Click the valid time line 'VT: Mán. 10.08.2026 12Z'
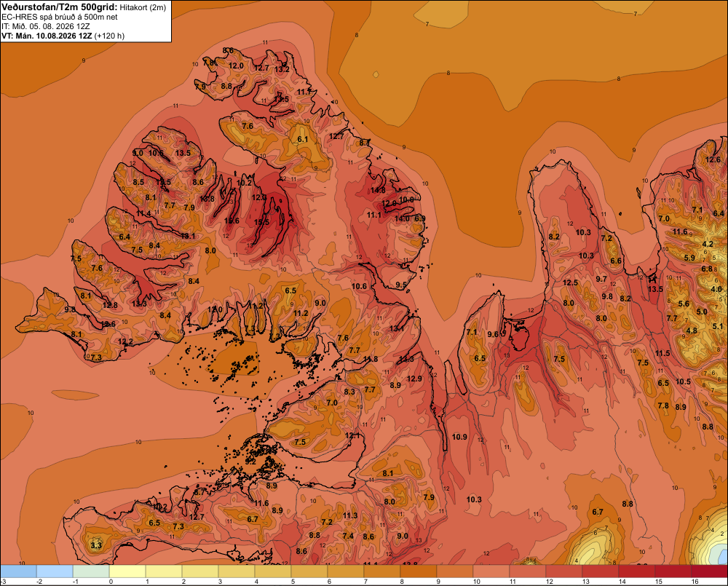728x586 pixels. pyautogui.click(x=47, y=36)
